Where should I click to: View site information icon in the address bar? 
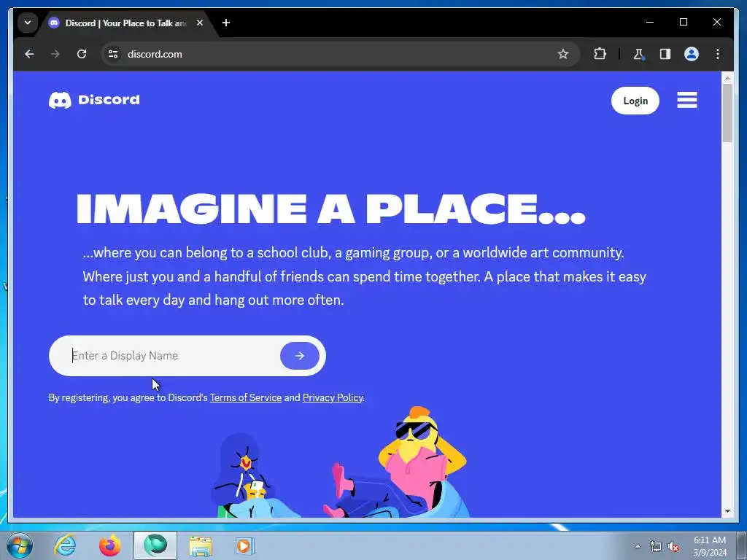pyautogui.click(x=113, y=54)
